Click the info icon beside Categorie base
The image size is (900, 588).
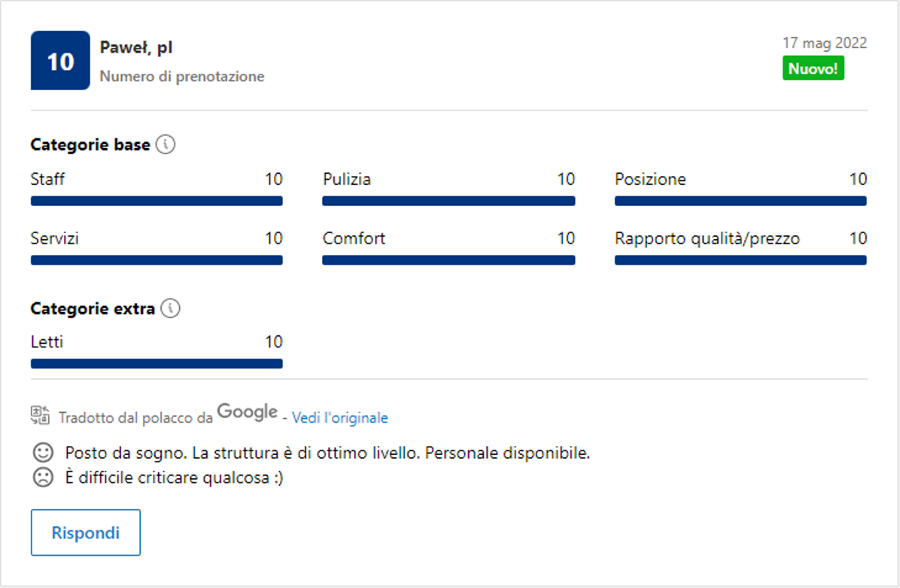click(x=166, y=145)
